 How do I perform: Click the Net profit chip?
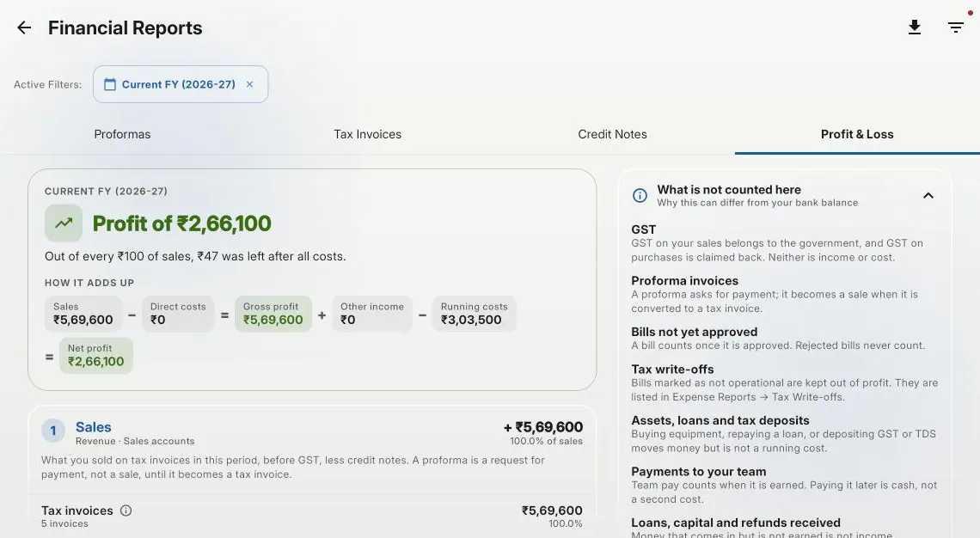click(x=96, y=356)
